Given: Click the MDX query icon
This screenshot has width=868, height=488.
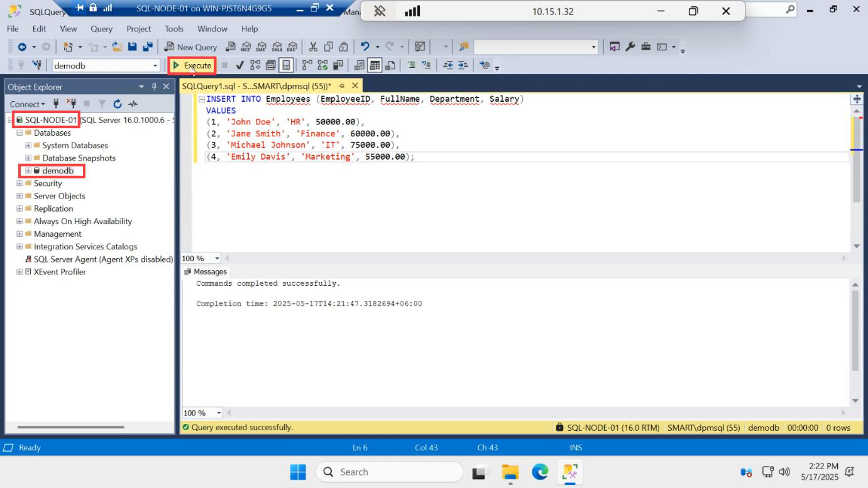Looking at the screenshot, I should tap(246, 46).
